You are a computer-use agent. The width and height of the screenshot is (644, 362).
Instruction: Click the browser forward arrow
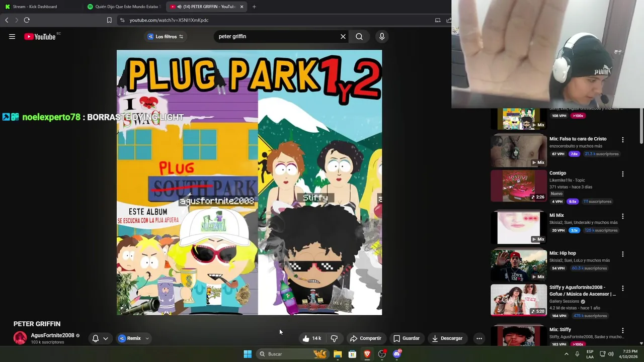click(x=16, y=20)
